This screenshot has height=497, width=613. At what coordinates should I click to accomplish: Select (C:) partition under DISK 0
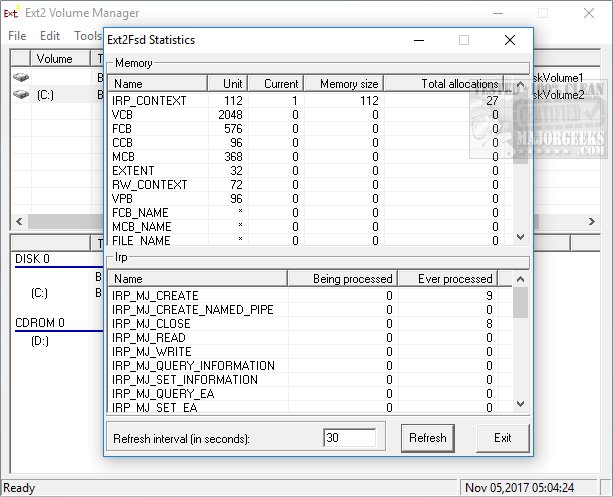click(x=39, y=293)
